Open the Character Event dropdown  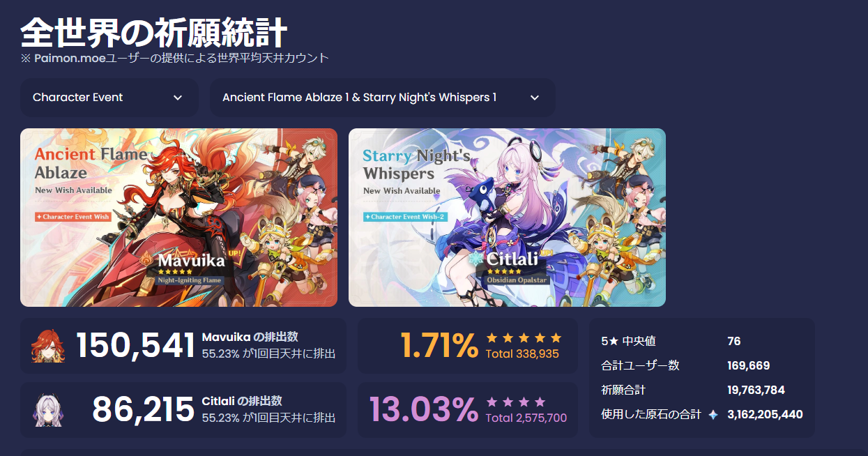tap(109, 98)
